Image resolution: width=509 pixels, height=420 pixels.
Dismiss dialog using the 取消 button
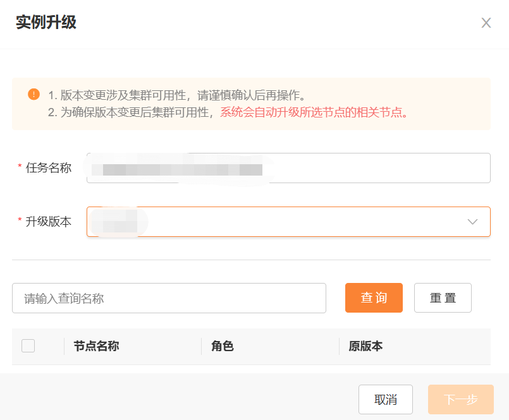click(x=386, y=400)
